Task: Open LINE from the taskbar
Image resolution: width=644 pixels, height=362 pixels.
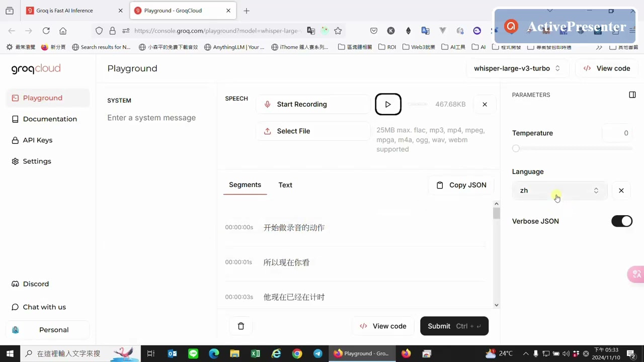Action: pyautogui.click(x=193, y=353)
